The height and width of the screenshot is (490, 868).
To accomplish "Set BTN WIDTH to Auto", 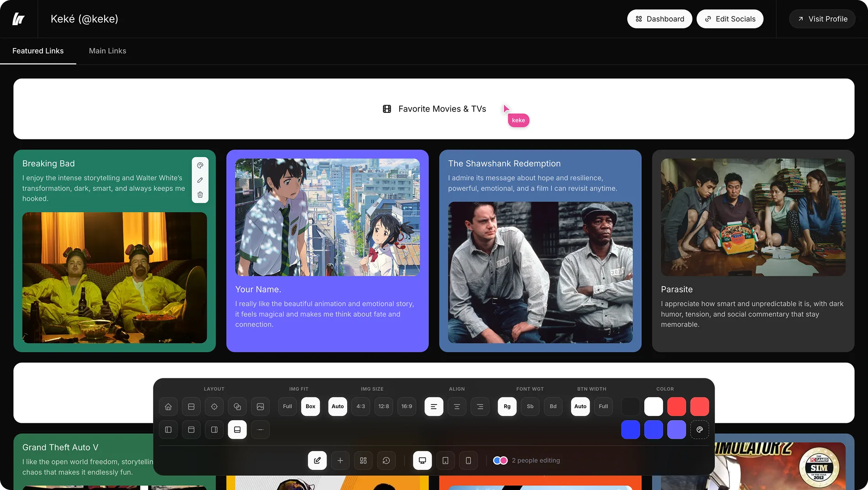I will point(580,406).
